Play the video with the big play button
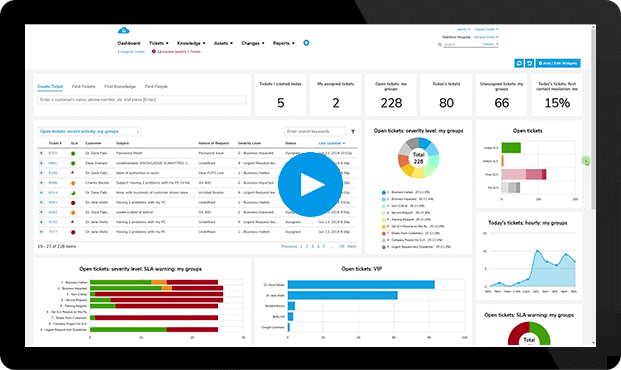The image size is (621, 370). point(310,184)
